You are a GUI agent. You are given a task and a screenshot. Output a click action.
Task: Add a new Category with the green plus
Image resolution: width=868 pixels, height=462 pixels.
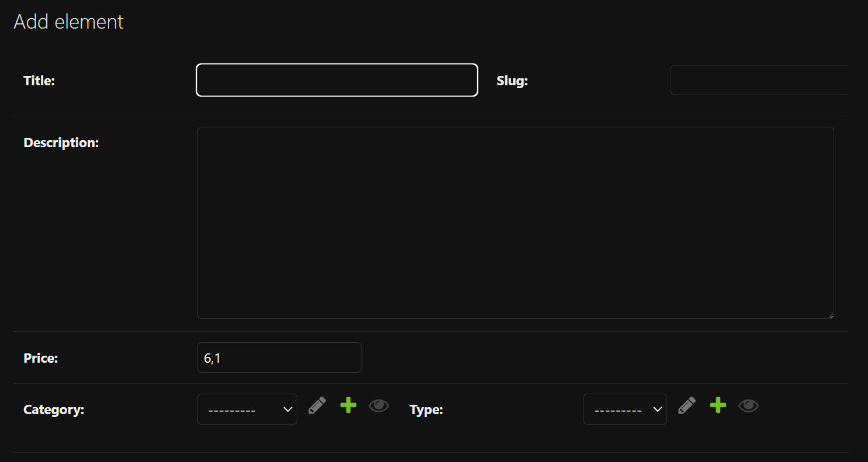click(348, 405)
